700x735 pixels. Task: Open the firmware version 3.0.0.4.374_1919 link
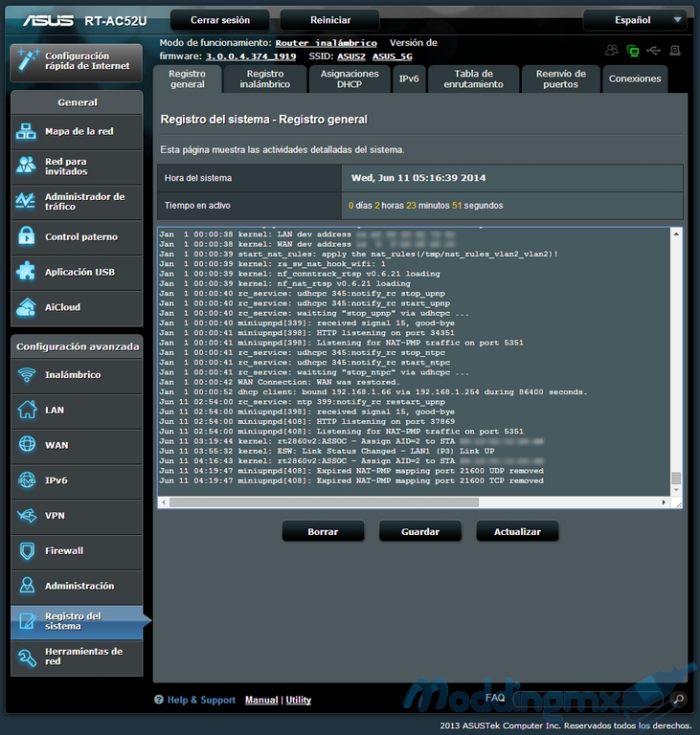pyautogui.click(x=251, y=56)
